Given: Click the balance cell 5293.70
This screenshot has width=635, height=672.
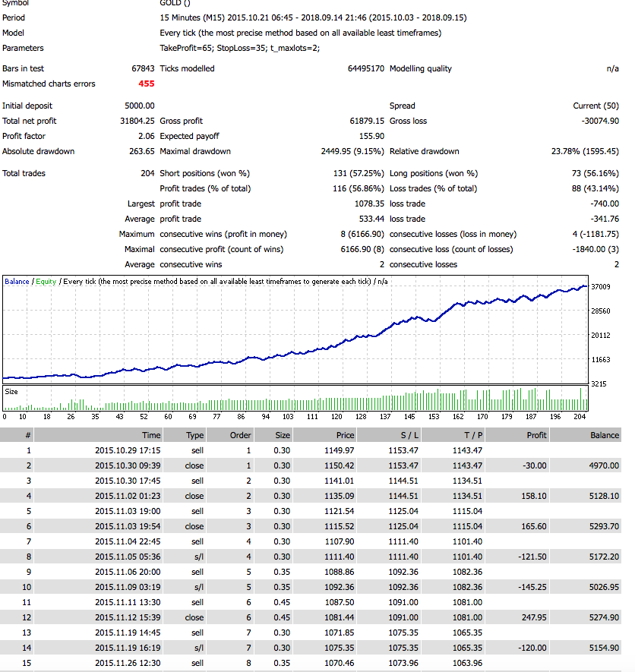Looking at the screenshot, I should (x=604, y=526).
